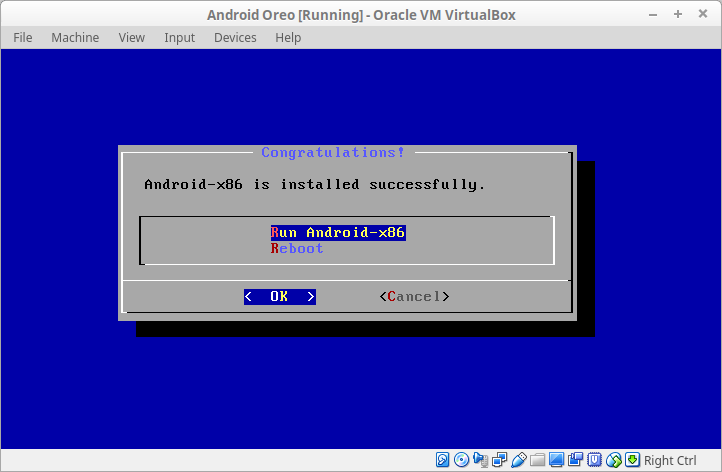Image resolution: width=722 pixels, height=472 pixels.
Task: Click the optical disc drive status icon
Action: coord(461,460)
